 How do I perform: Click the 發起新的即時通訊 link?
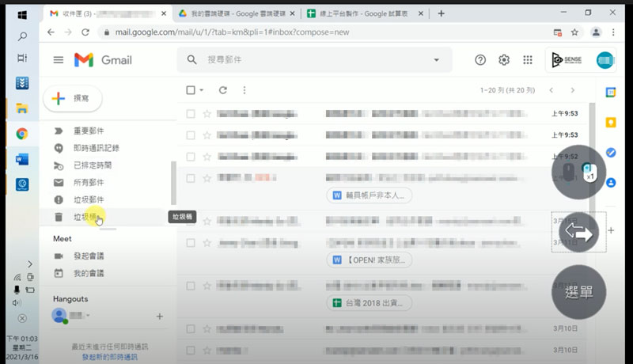(x=110, y=357)
